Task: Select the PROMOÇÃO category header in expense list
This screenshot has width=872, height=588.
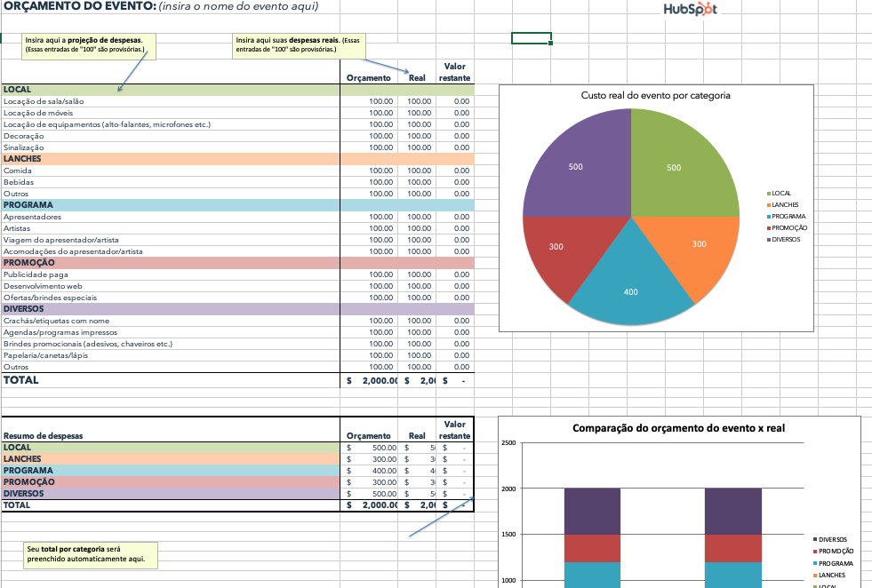Action: coord(28,263)
